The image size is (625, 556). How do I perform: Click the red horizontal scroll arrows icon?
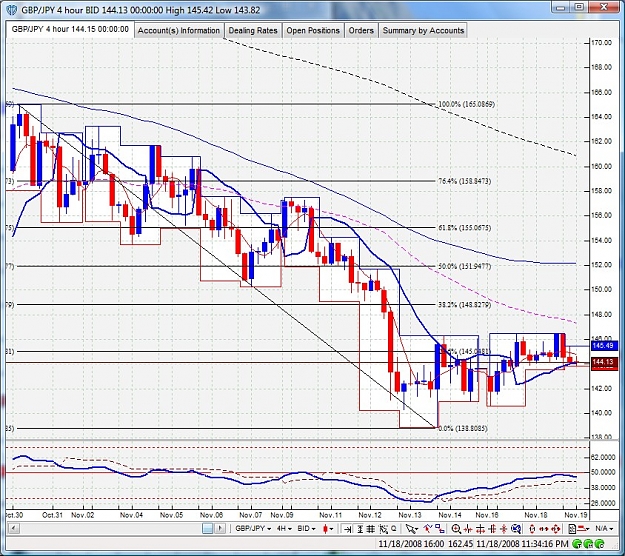coord(544,529)
